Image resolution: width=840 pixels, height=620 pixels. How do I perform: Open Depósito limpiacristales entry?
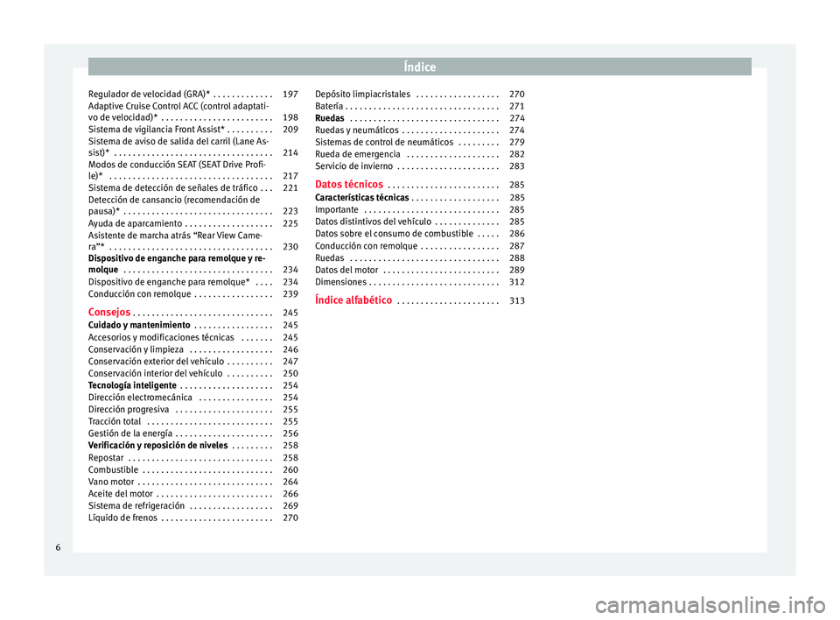point(362,94)
